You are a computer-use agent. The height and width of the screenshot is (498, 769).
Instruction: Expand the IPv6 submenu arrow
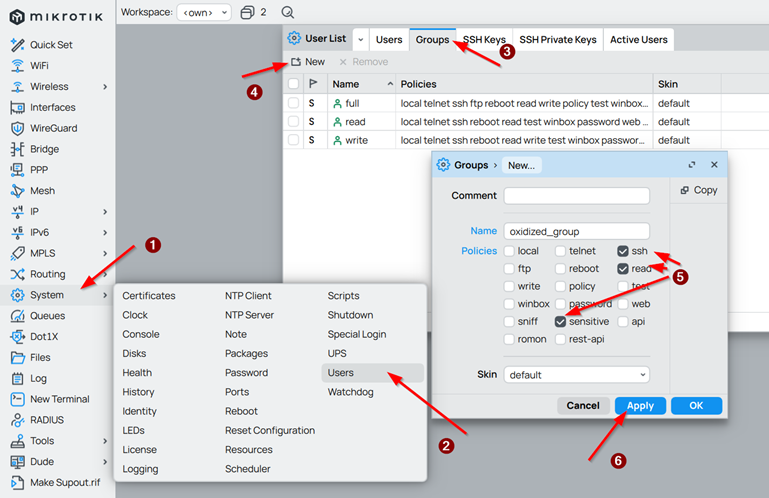coord(105,233)
